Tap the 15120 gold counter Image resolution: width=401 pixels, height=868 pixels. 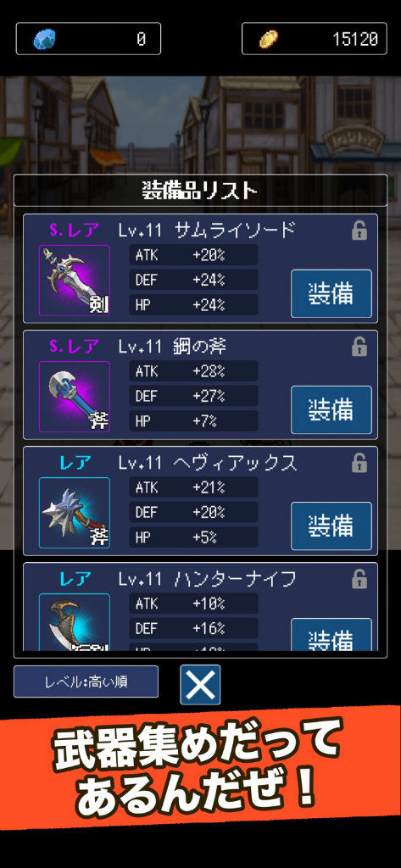click(314, 39)
